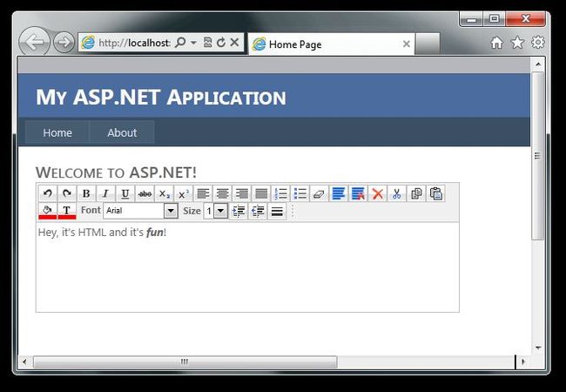This screenshot has height=392, width=566.
Task: Open the text foreground color picker
Action: [67, 211]
